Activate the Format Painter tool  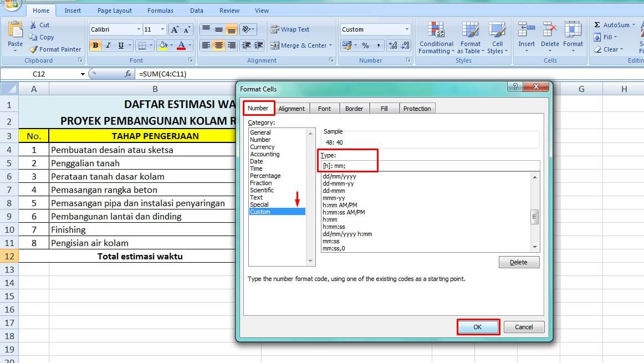pos(55,49)
